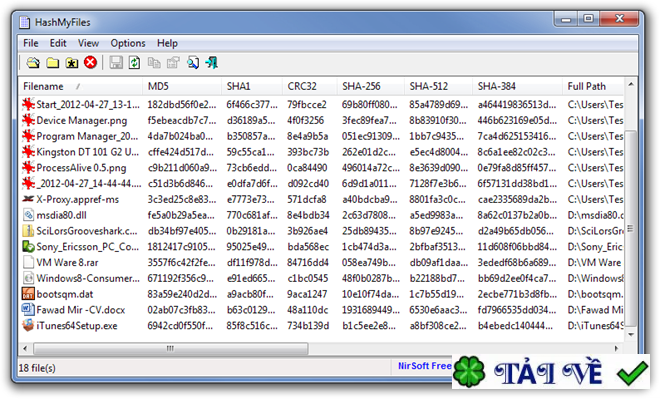Open the Options menu

[x=128, y=43]
